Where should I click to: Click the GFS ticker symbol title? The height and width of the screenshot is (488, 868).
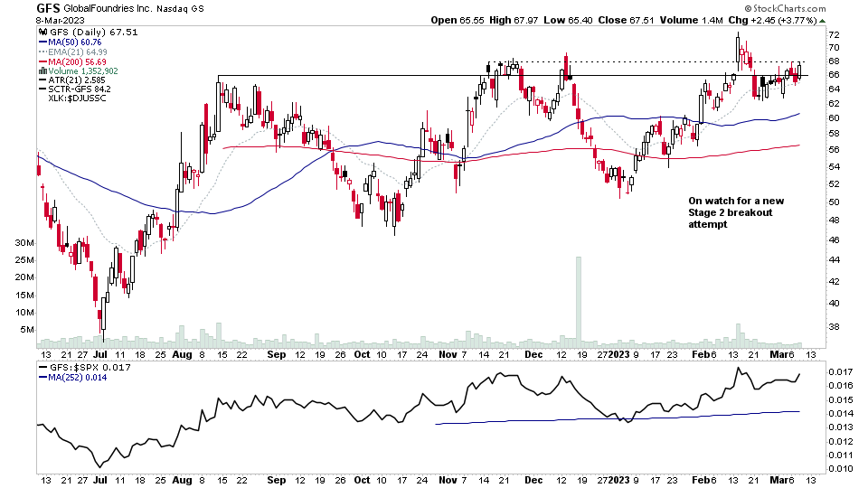(48, 8)
